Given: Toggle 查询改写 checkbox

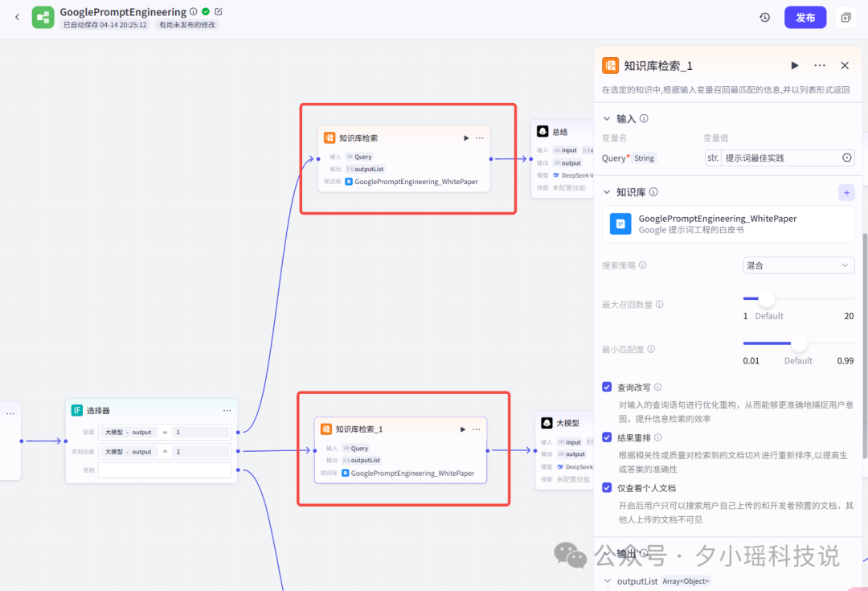Looking at the screenshot, I should [608, 388].
